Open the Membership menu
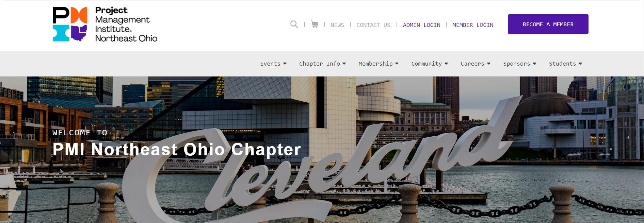 tap(375, 64)
